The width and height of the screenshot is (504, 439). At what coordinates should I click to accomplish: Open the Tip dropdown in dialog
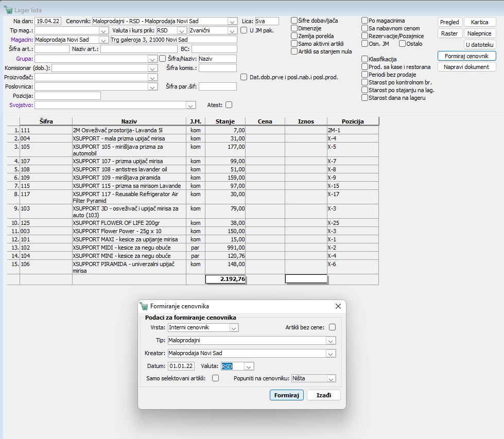(331, 341)
